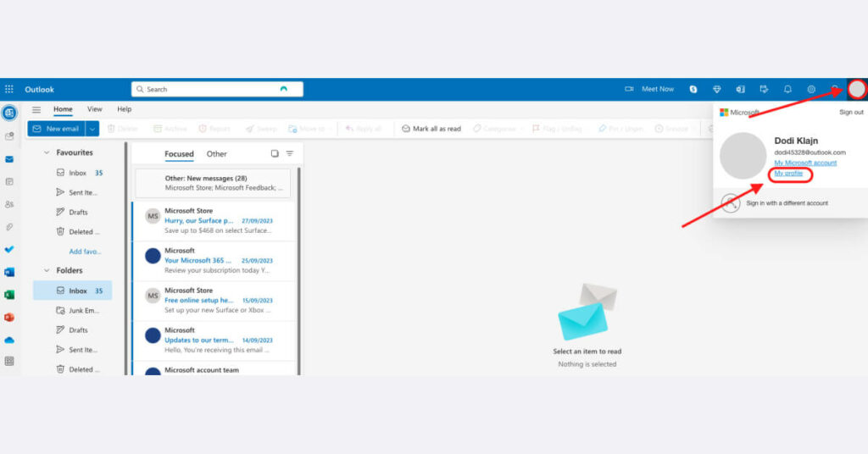Image resolution: width=868 pixels, height=454 pixels.
Task: Open 'Your Microsoft 365 ...' email
Action: click(214, 260)
